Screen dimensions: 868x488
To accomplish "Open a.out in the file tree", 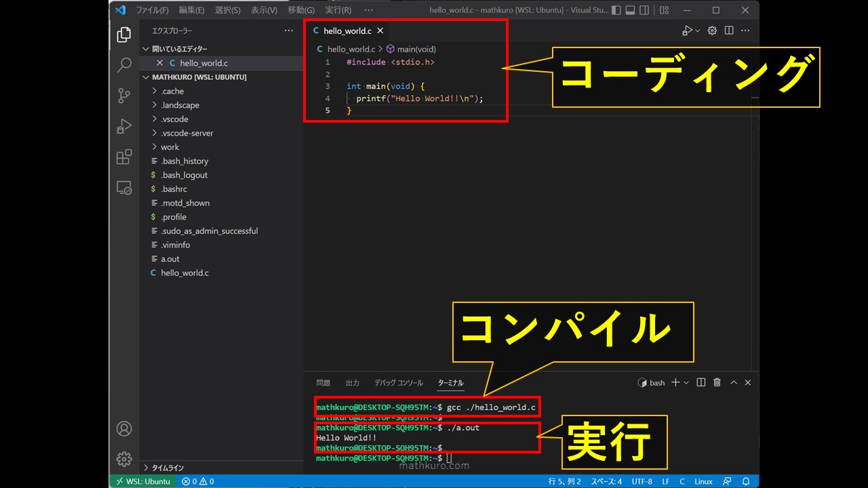I will point(221,259).
